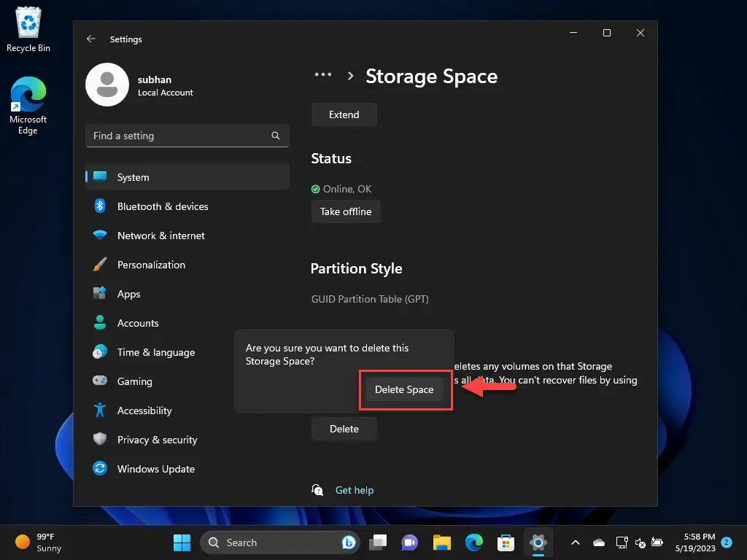The image size is (747, 560).
Task: Click the magnifier icon in Find a setting
Action: (275, 136)
